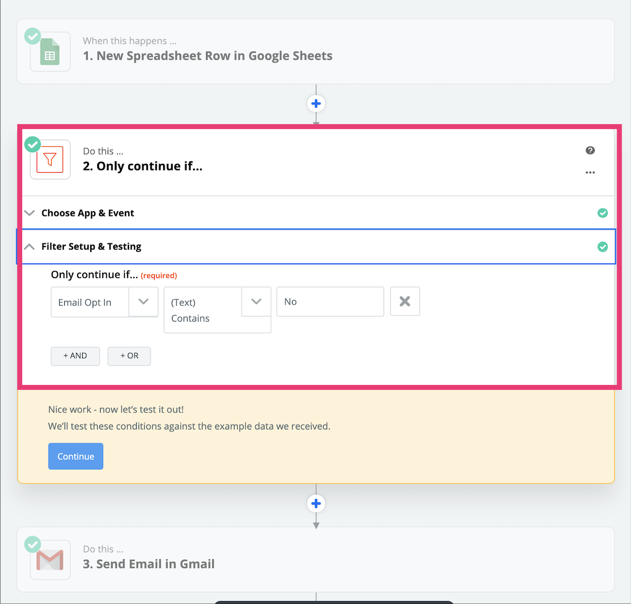Open the help question mark icon
Image resolution: width=631 pixels, height=604 pixels.
[x=590, y=151]
